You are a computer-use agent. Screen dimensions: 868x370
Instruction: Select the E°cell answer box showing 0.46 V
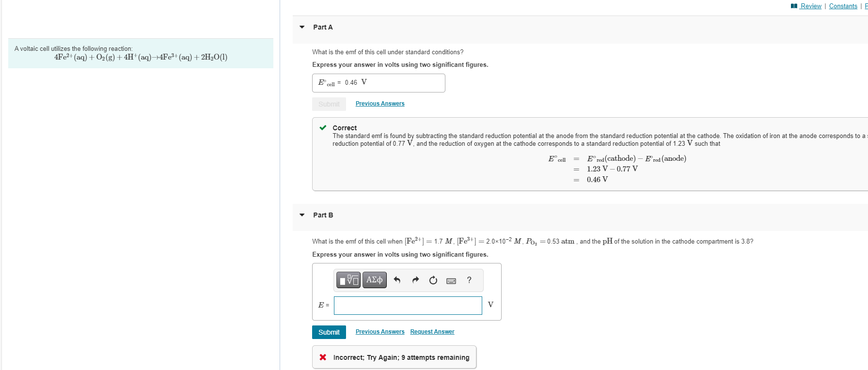point(379,83)
